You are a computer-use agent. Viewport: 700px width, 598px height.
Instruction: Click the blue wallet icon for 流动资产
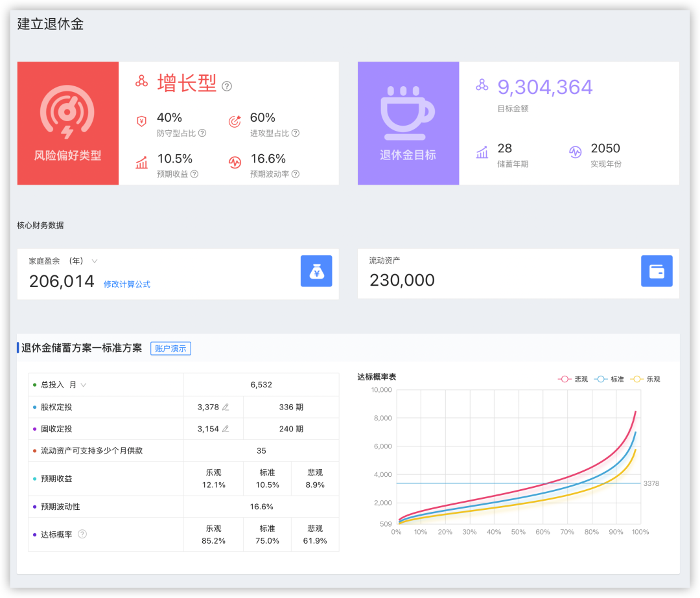[x=657, y=271]
